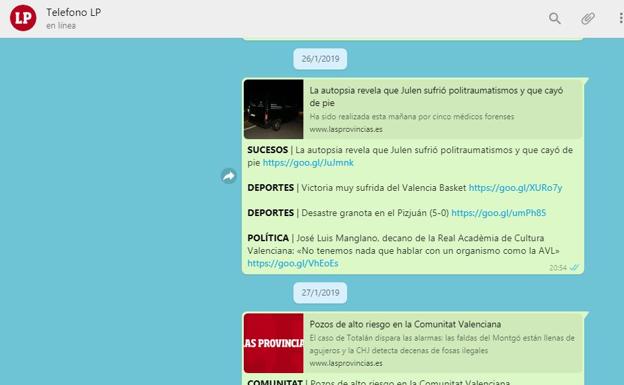
Task: Click the 20:54 message timestamp
Action: (x=558, y=268)
